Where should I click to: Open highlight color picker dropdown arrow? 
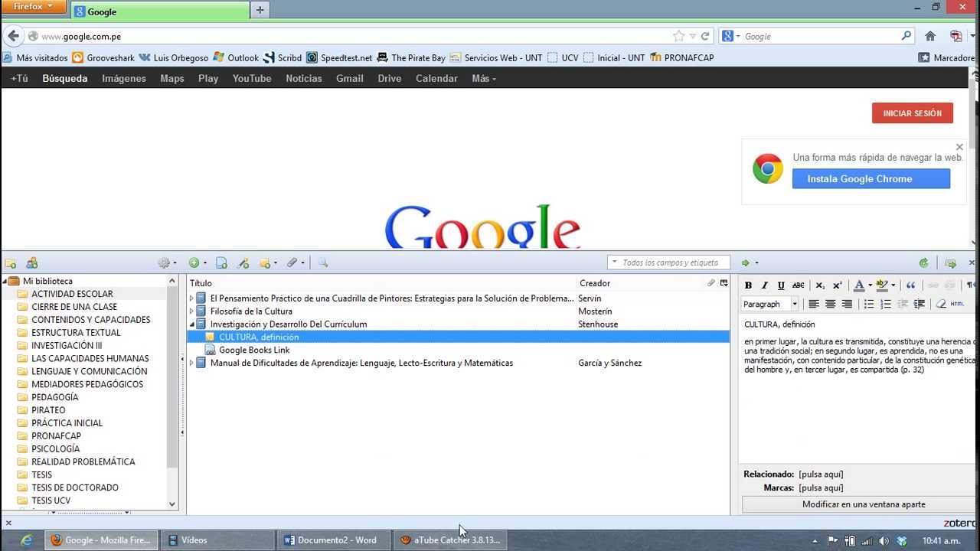(x=893, y=285)
